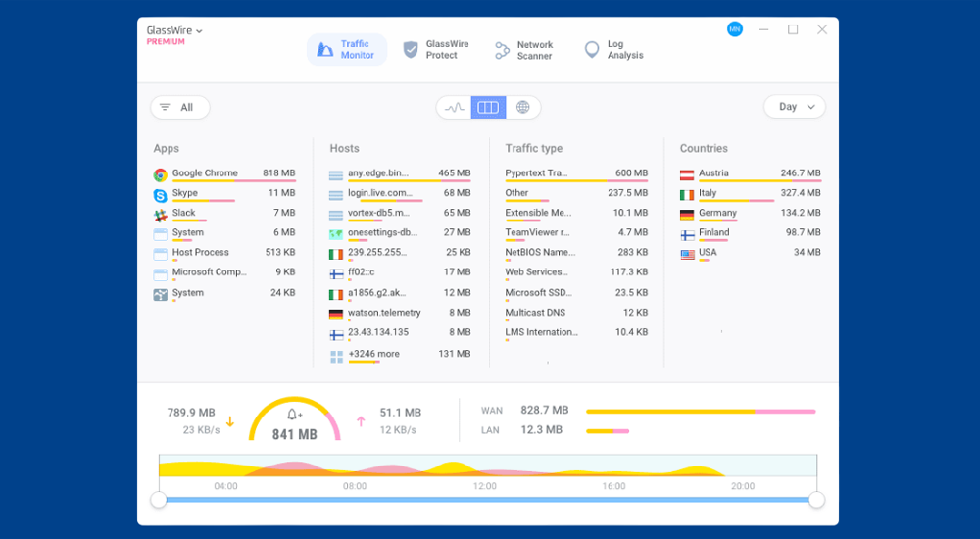
Task: Click the flag next to 239.255.255...
Action: pyautogui.click(x=336, y=255)
